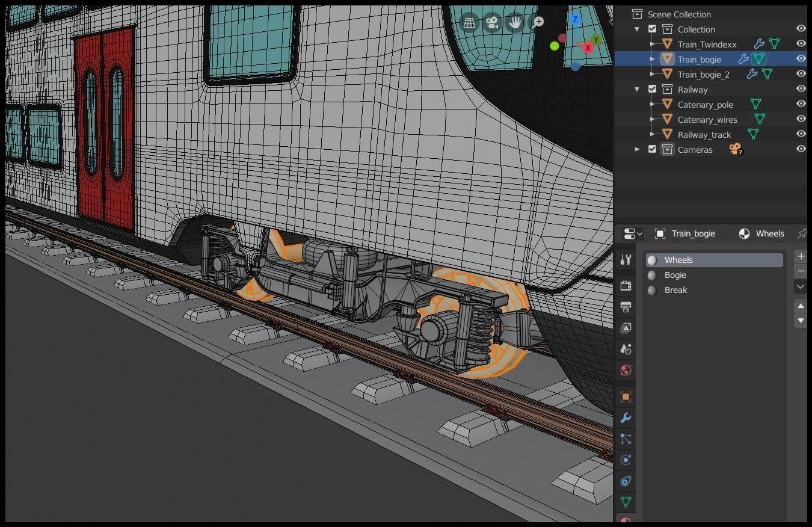
Task: Toggle pin for properties context
Action: click(801, 233)
